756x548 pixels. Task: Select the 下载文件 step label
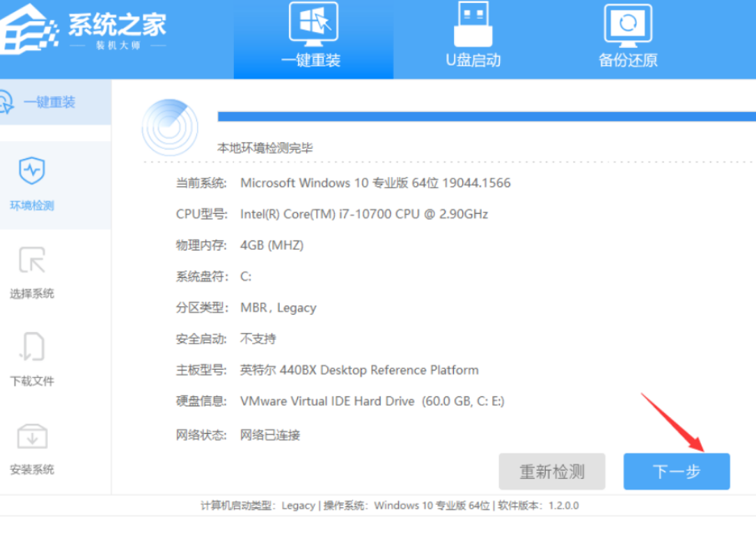(x=32, y=381)
